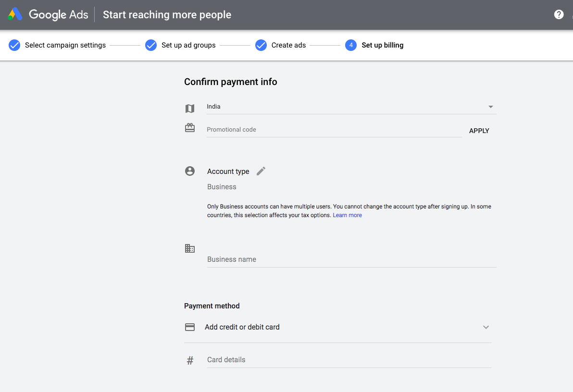
Task: Open the help question mark icon
Action: point(559,14)
